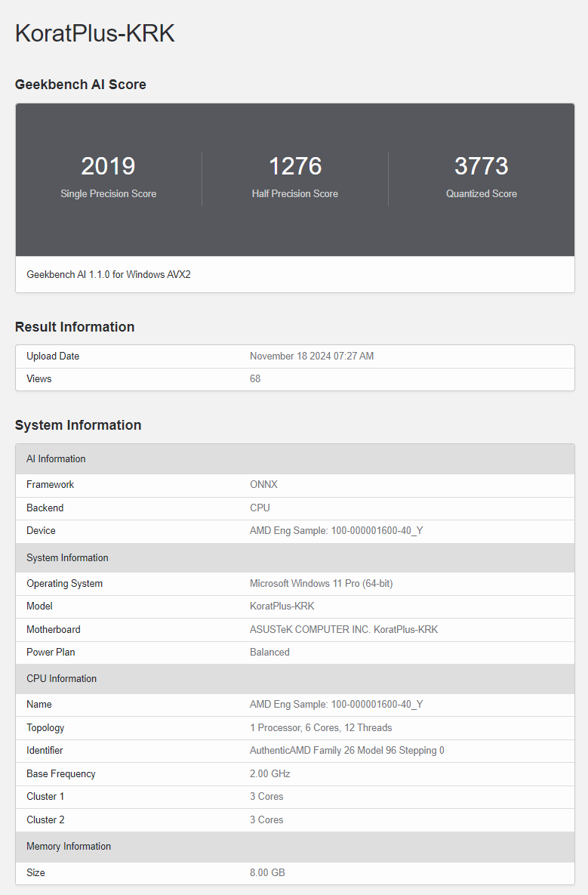Click the ASUSTeK motherboard value
The width and height of the screenshot is (588, 895).
343,630
